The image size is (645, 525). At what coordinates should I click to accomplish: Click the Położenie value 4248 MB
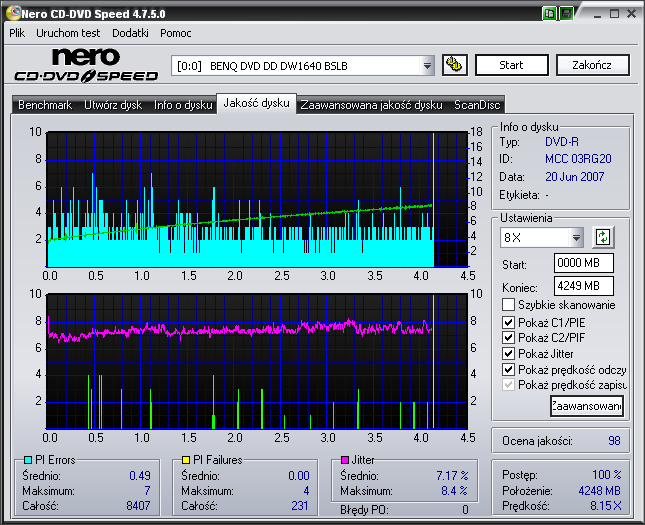[x=600, y=490]
